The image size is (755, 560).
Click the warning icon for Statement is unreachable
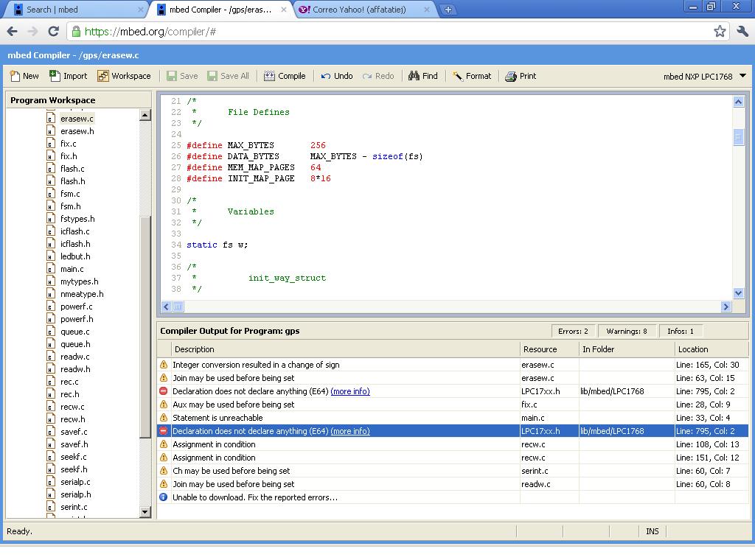click(164, 418)
